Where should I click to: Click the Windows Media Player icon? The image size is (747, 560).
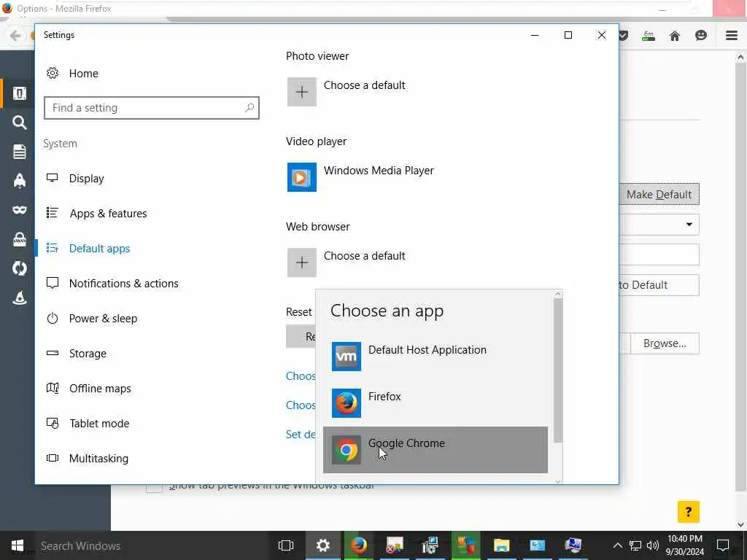pos(301,177)
